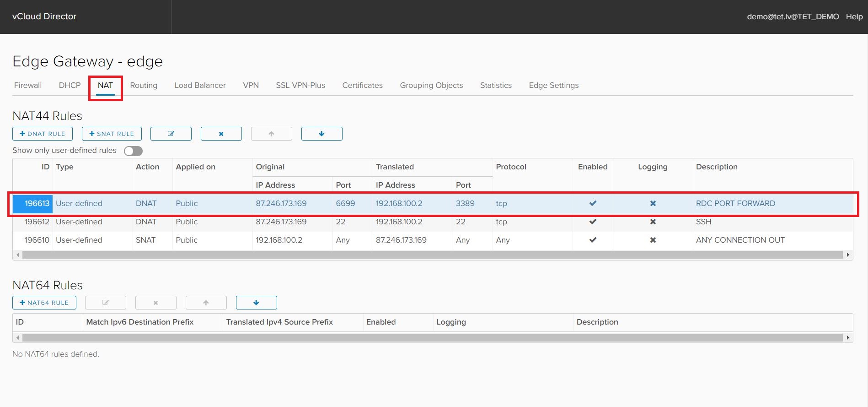Image resolution: width=868 pixels, height=407 pixels.
Task: Click the NAT64 edit pencil button
Action: pos(106,303)
